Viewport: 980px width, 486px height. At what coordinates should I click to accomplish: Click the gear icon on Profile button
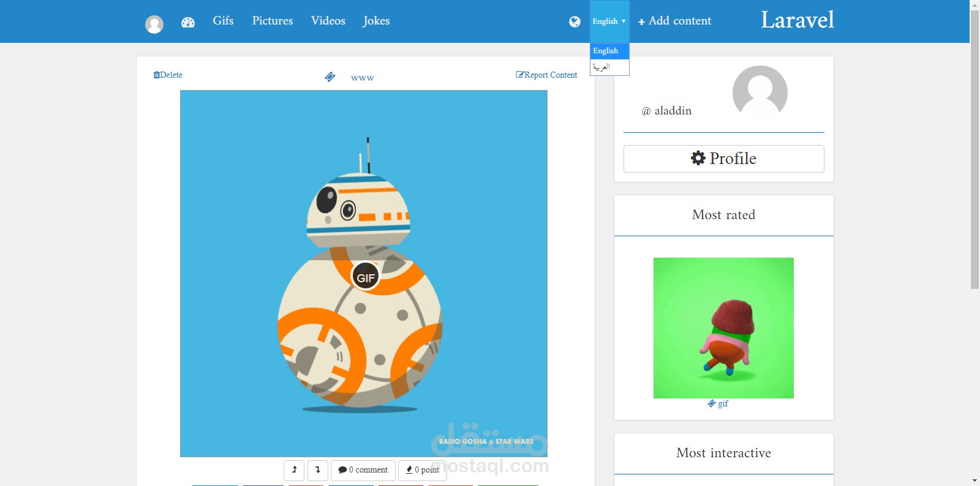click(x=698, y=158)
